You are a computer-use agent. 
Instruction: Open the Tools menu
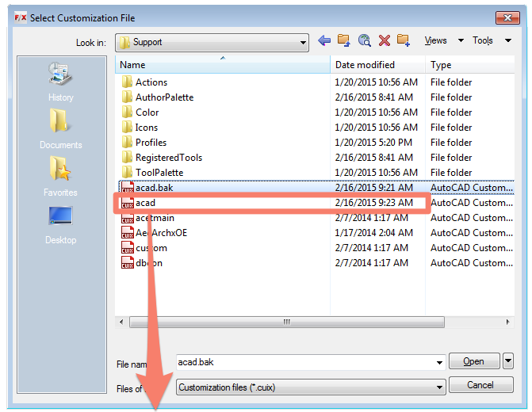483,40
